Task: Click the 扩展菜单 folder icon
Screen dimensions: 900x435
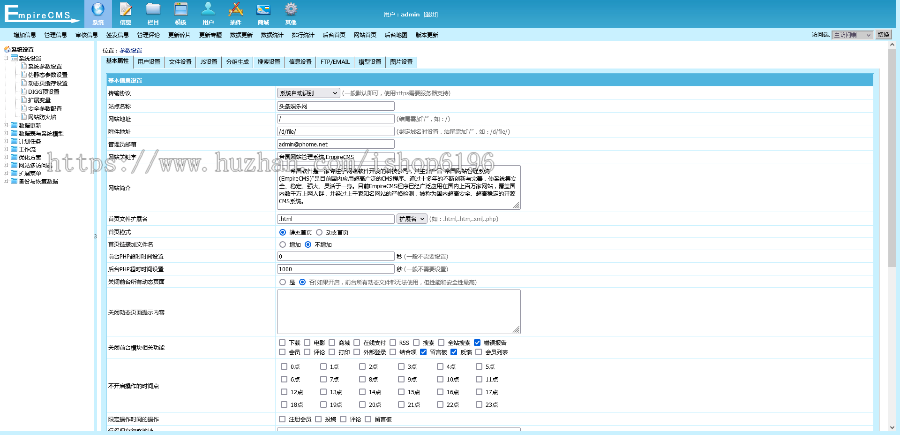Action: (x=14, y=173)
